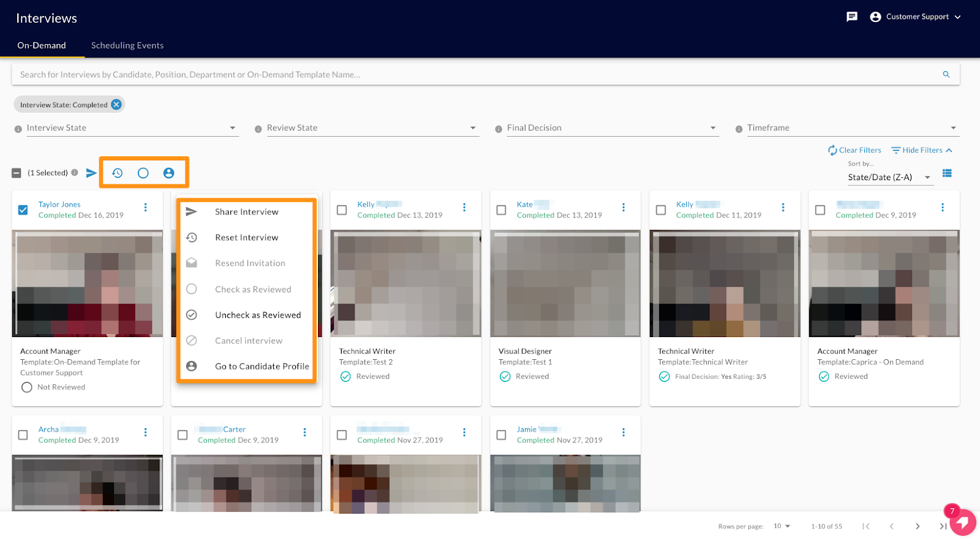Select the Carter interview checkbox

click(x=183, y=435)
